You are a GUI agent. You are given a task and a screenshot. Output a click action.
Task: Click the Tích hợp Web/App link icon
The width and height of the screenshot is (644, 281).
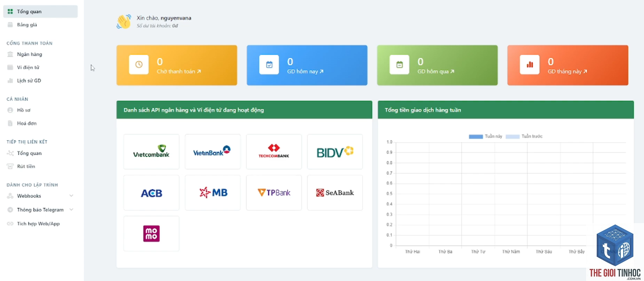10,224
